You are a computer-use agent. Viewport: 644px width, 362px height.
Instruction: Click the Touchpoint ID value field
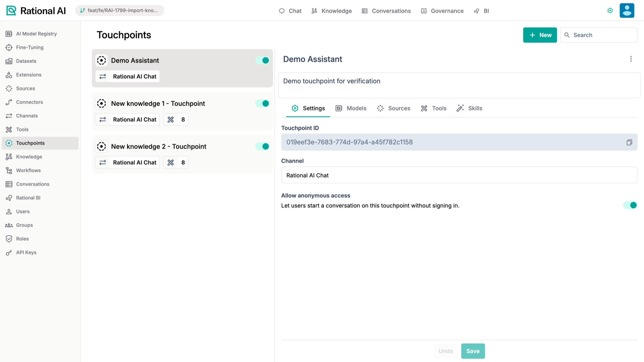pos(459,142)
